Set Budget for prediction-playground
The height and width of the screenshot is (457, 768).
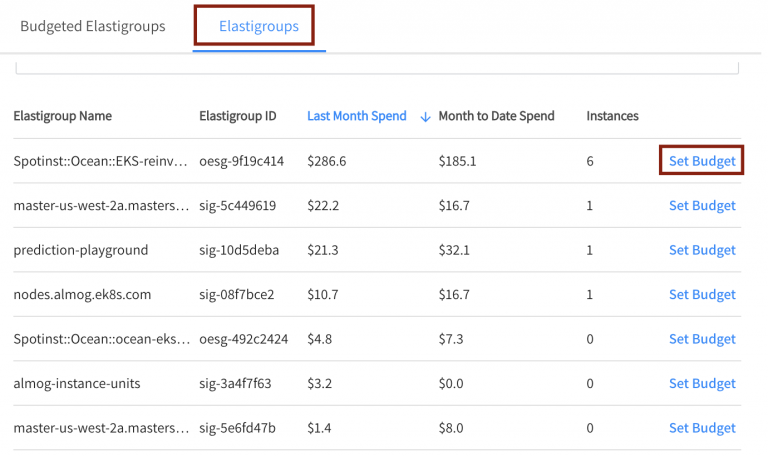701,250
